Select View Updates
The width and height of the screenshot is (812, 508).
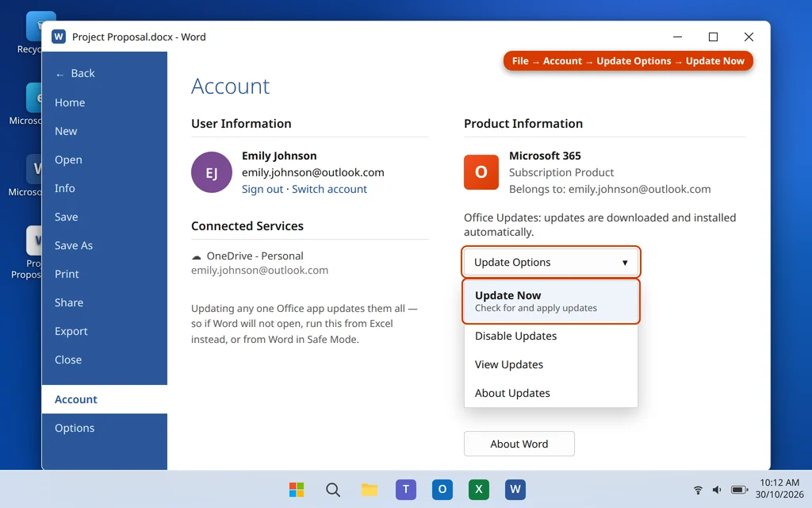551,364
